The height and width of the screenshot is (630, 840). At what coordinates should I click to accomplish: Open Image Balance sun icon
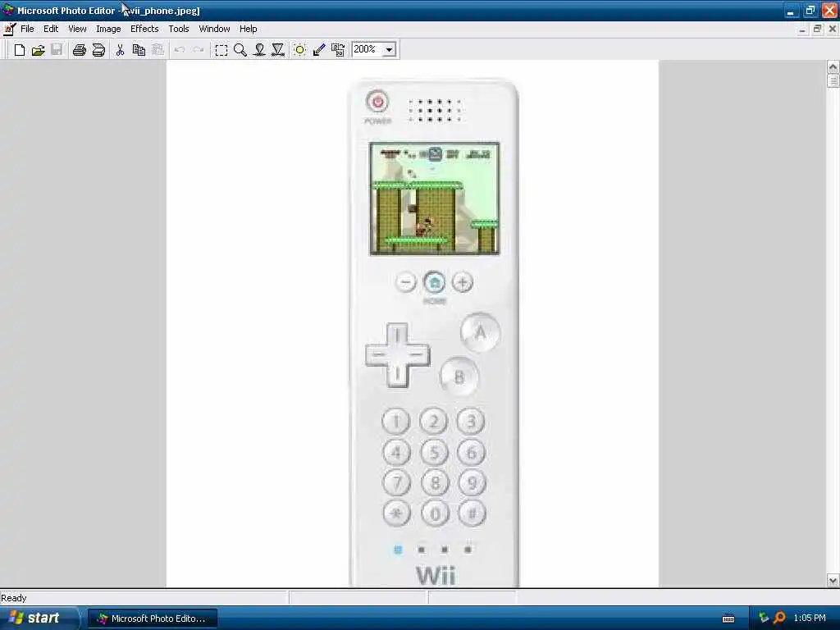[x=299, y=50]
